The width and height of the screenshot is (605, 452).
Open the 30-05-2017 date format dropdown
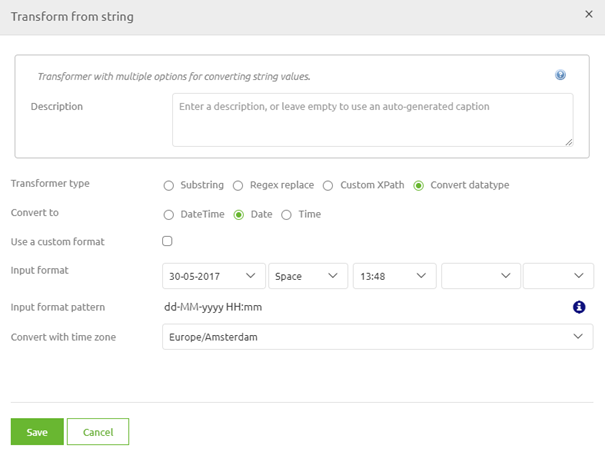[x=214, y=276]
